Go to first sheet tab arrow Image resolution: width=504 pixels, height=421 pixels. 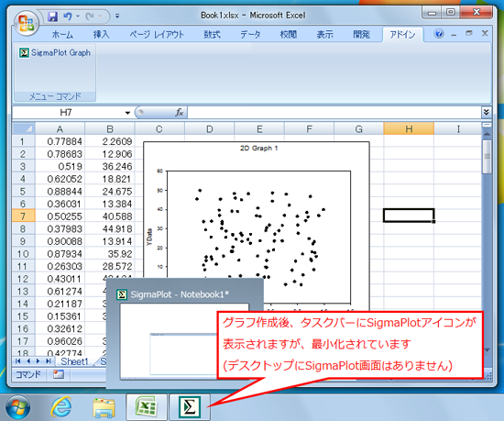click(18, 360)
